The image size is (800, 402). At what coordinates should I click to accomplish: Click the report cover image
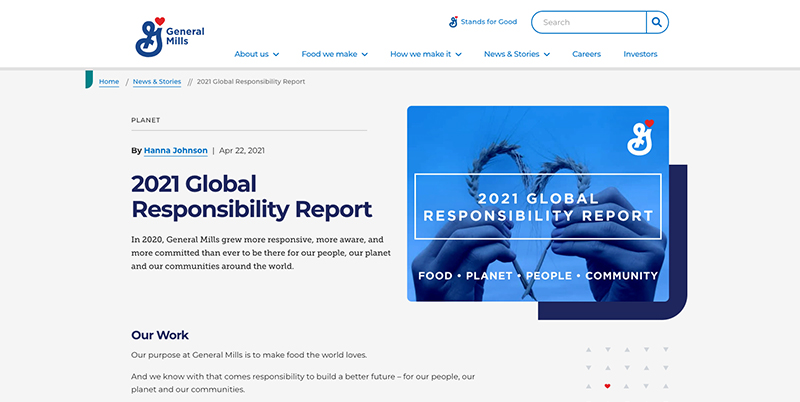pos(538,204)
